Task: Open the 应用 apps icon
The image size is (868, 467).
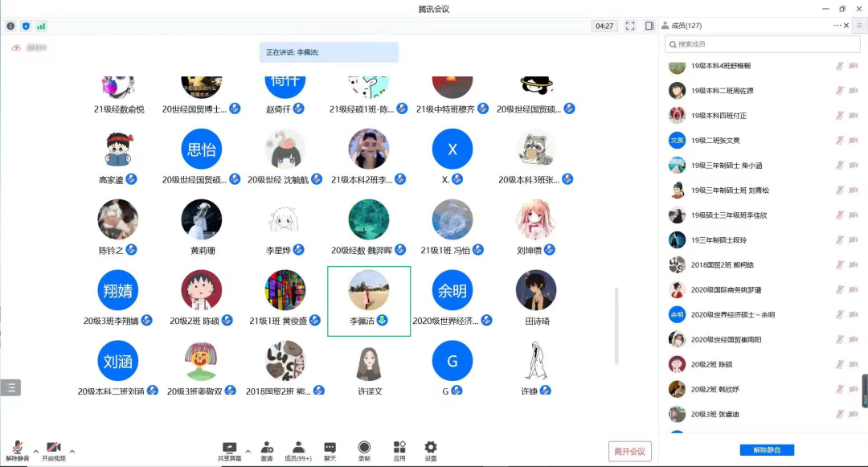Action: 399,449
